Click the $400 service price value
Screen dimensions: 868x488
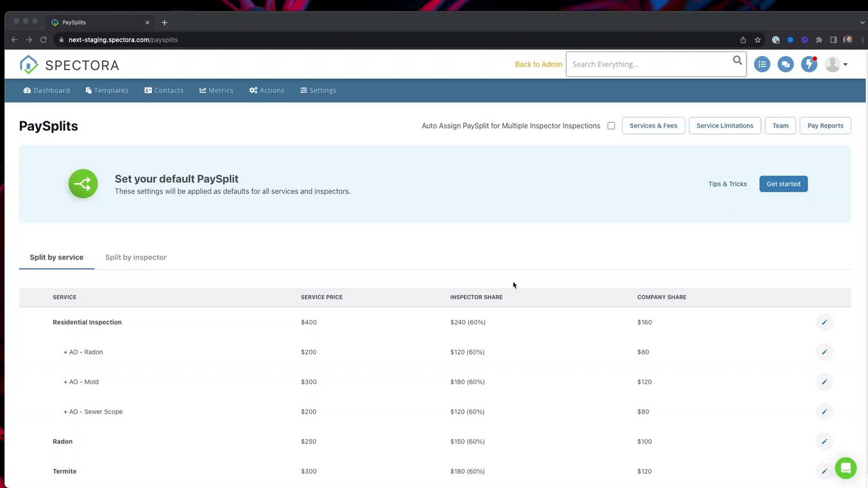pos(309,322)
